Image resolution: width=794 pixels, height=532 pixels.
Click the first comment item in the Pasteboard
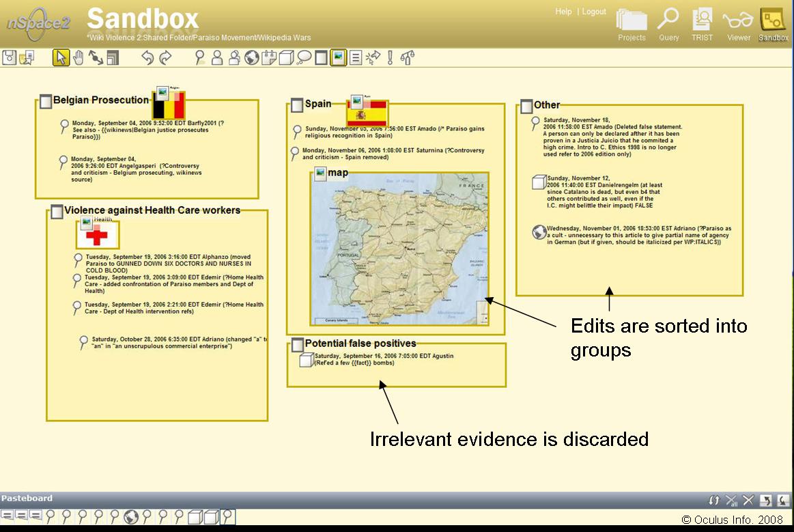click(x=7, y=516)
